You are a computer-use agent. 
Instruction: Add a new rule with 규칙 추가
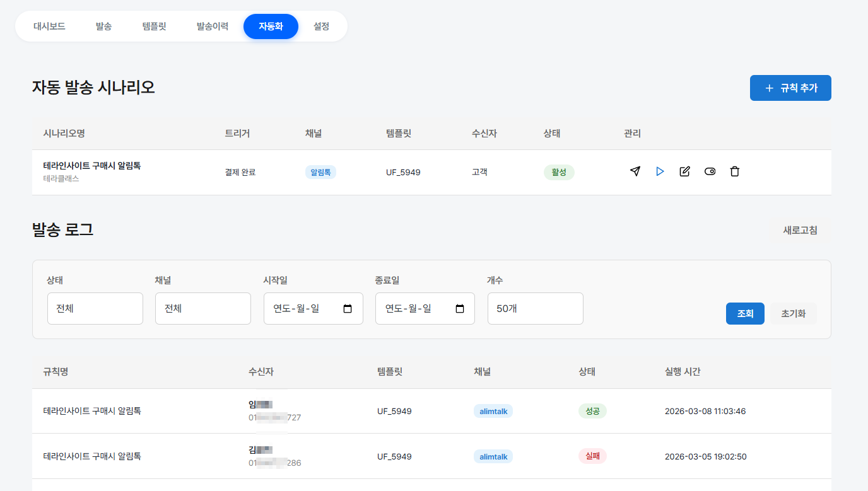tap(790, 88)
